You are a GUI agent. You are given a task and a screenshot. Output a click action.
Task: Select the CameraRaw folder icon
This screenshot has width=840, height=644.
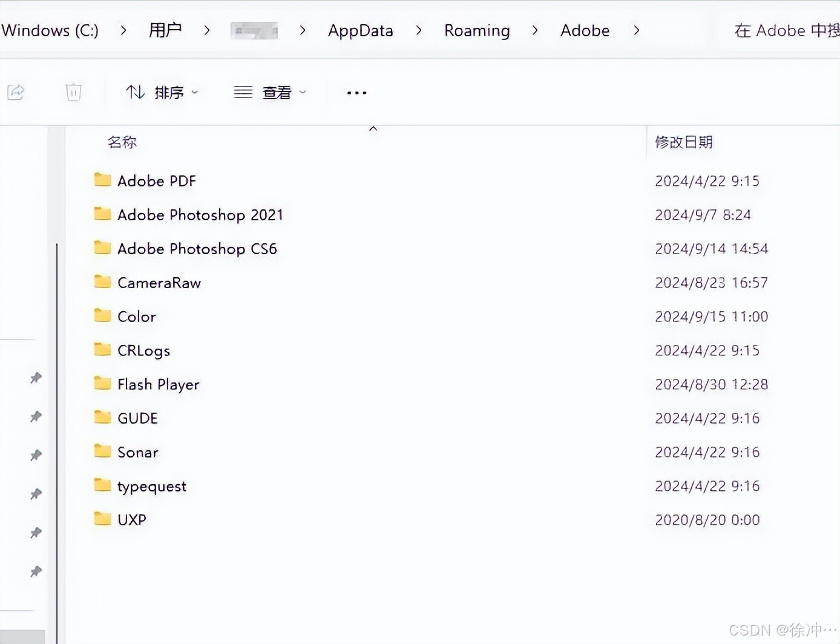[102, 281]
